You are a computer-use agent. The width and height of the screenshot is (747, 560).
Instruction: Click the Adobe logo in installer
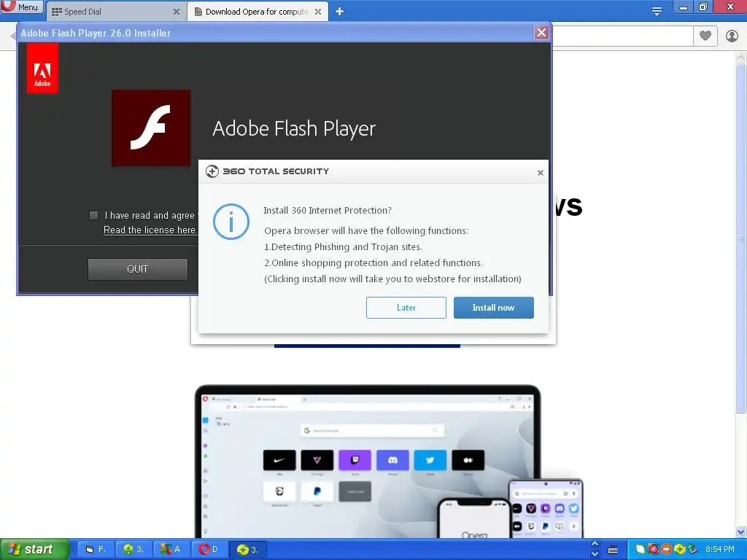(42, 69)
